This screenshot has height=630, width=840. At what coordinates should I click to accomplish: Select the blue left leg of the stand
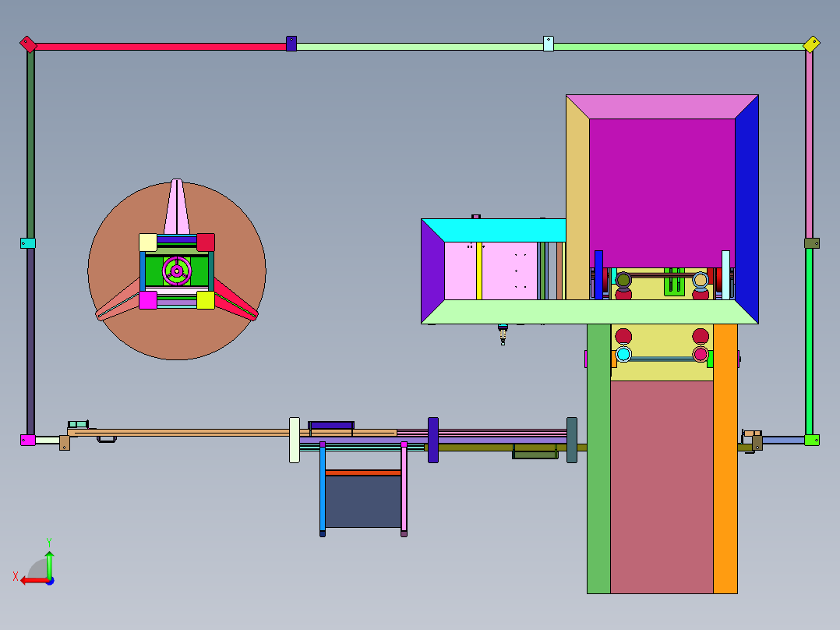point(323,489)
